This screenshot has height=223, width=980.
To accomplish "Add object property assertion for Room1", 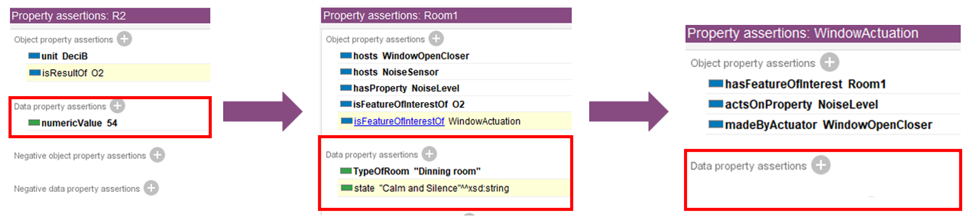I will [436, 38].
